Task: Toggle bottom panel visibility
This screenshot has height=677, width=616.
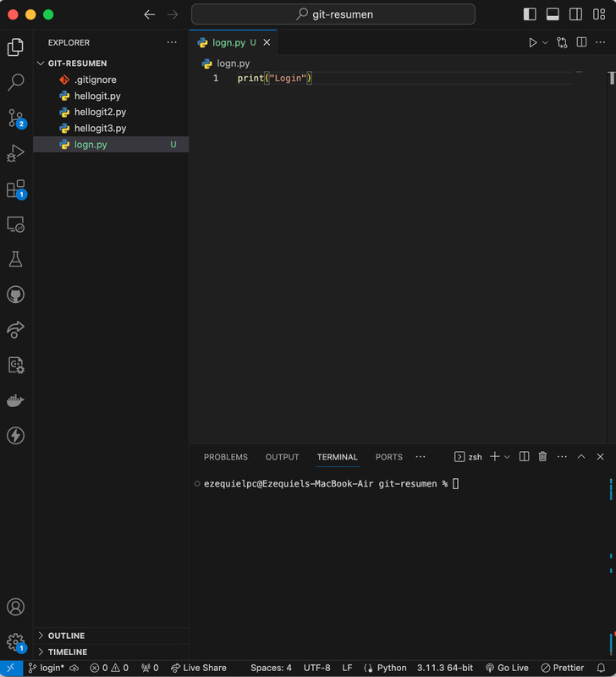Action: click(553, 14)
